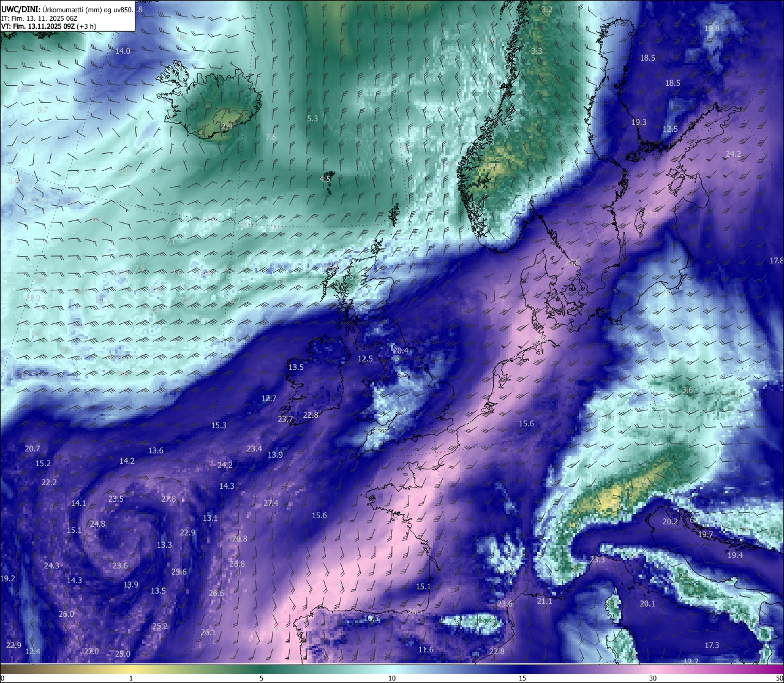Click the 27.8 value near the cyclone
The image size is (784, 683).
[168, 499]
